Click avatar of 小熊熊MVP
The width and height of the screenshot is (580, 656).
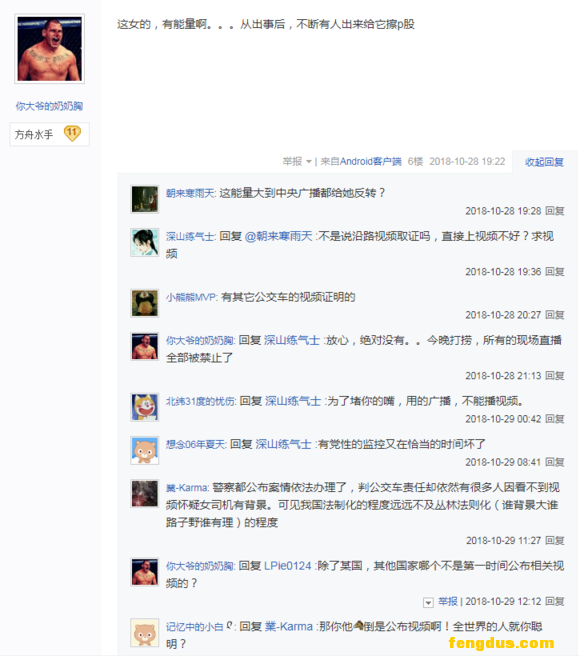pos(144,303)
